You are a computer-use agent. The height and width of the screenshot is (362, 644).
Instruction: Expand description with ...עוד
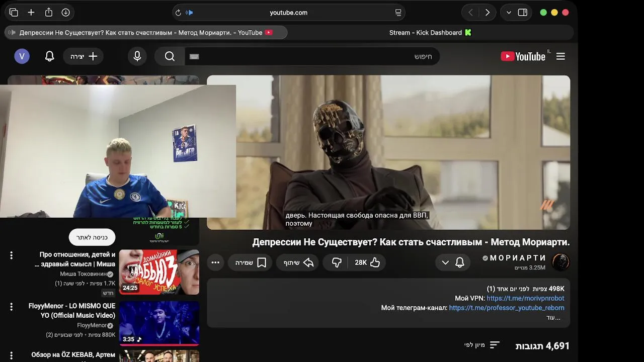[553, 317]
